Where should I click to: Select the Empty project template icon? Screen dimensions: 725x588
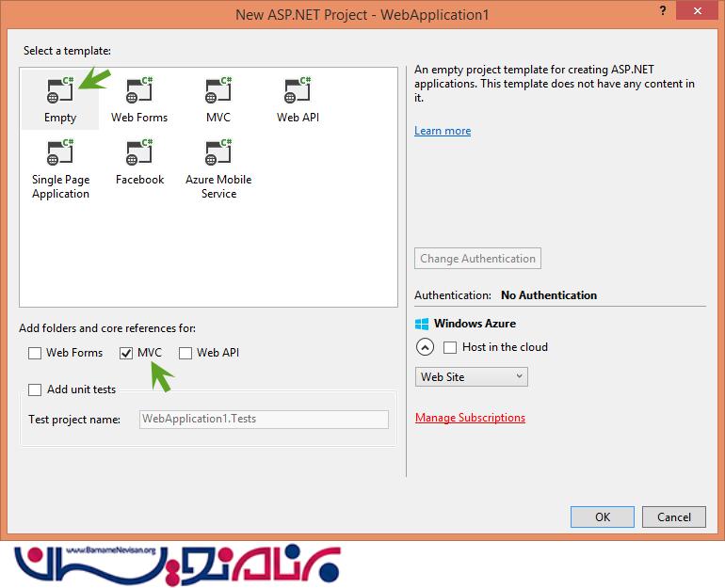click(60, 90)
